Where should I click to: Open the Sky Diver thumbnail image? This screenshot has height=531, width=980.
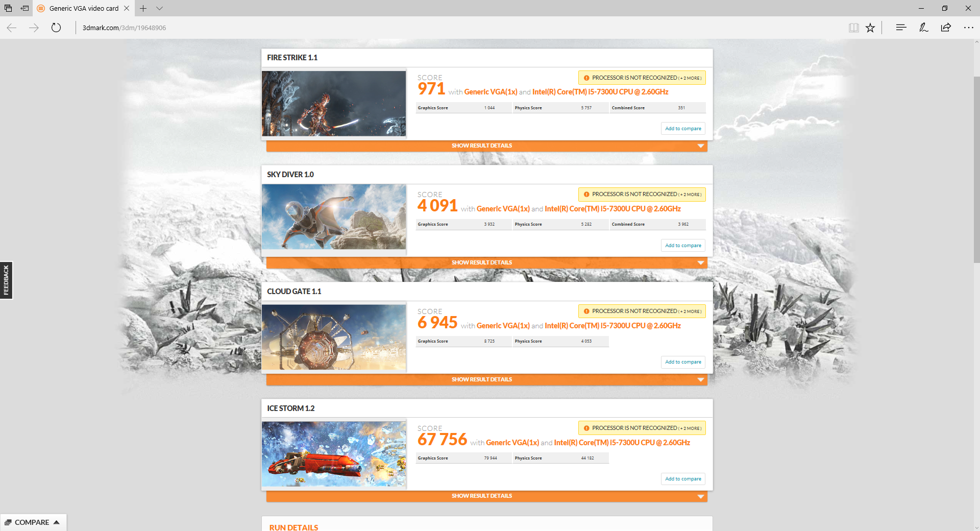click(x=334, y=217)
